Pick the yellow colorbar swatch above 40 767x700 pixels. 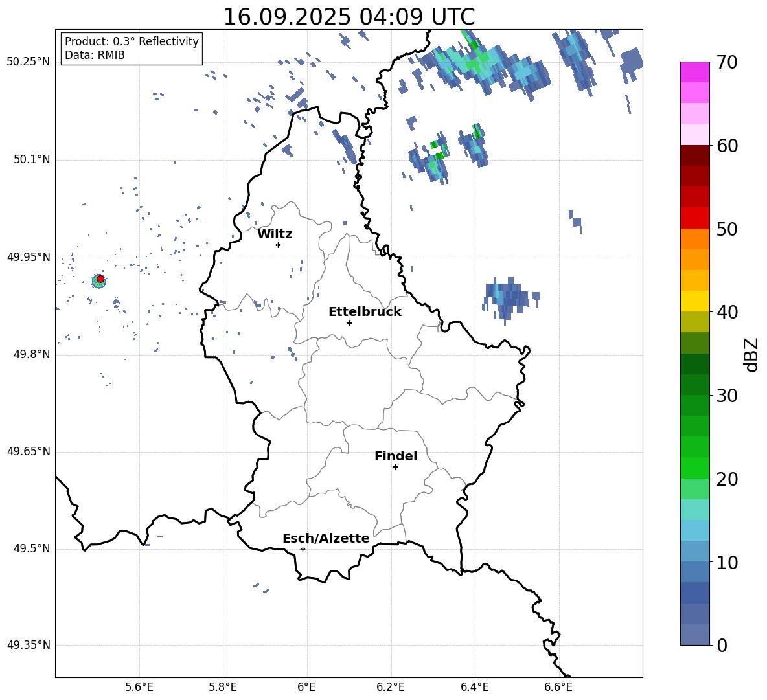(694, 301)
